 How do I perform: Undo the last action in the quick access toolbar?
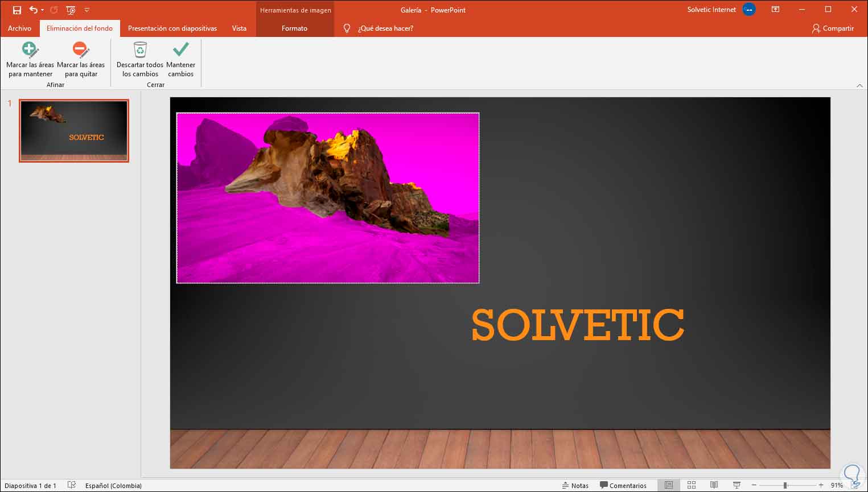point(33,10)
